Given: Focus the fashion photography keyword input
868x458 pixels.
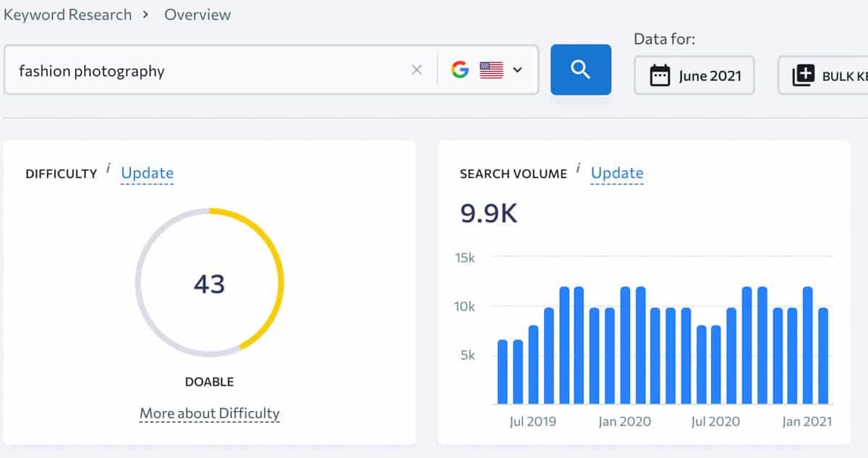Looking at the screenshot, I should point(210,70).
